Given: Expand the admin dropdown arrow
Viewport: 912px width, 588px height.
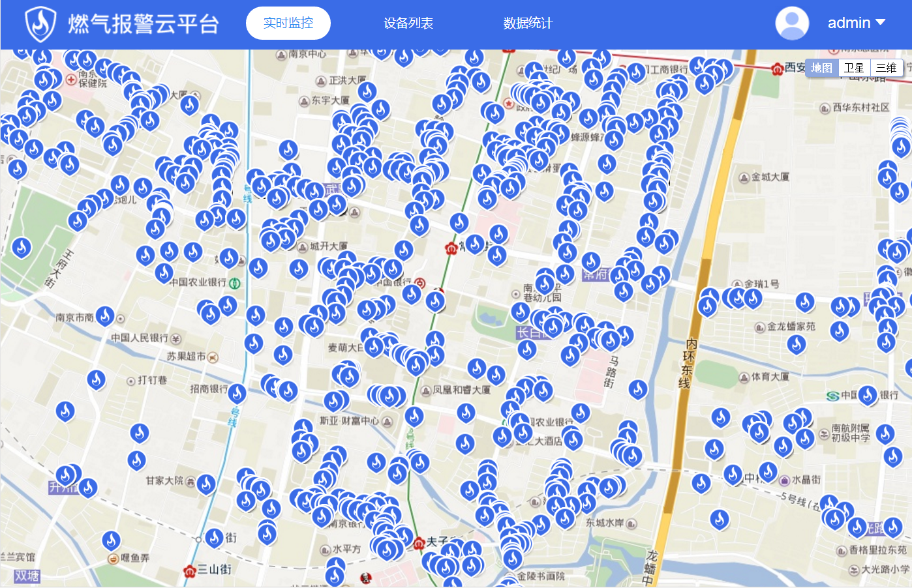Looking at the screenshot, I should tap(881, 23).
